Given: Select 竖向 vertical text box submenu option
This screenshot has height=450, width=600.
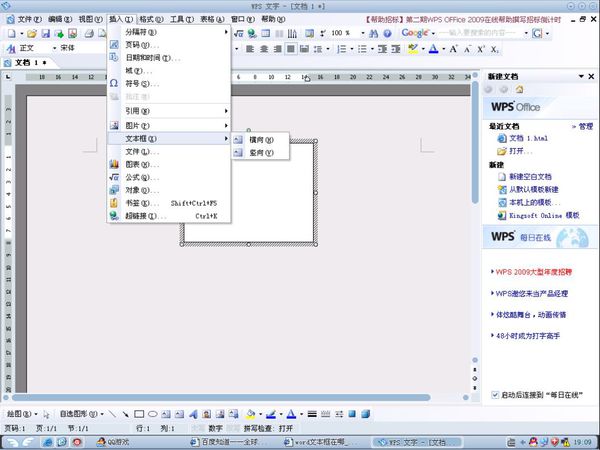Looking at the screenshot, I should point(260,152).
